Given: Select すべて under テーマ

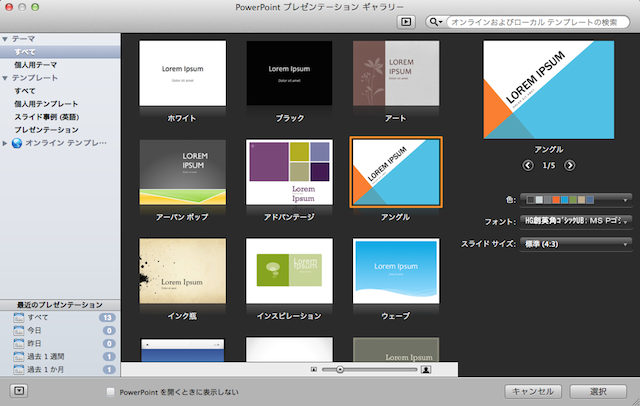Looking at the screenshot, I should (x=60, y=52).
